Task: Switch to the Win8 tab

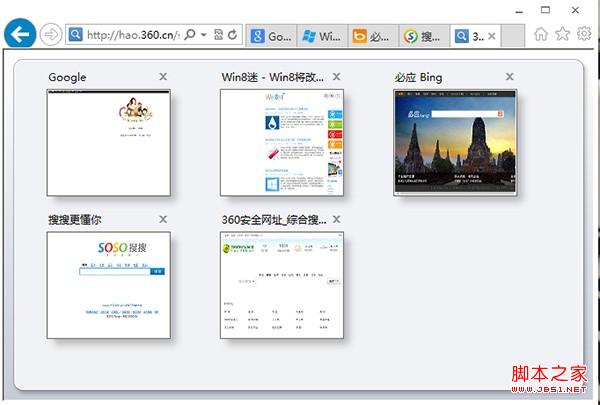Action: 322,36
